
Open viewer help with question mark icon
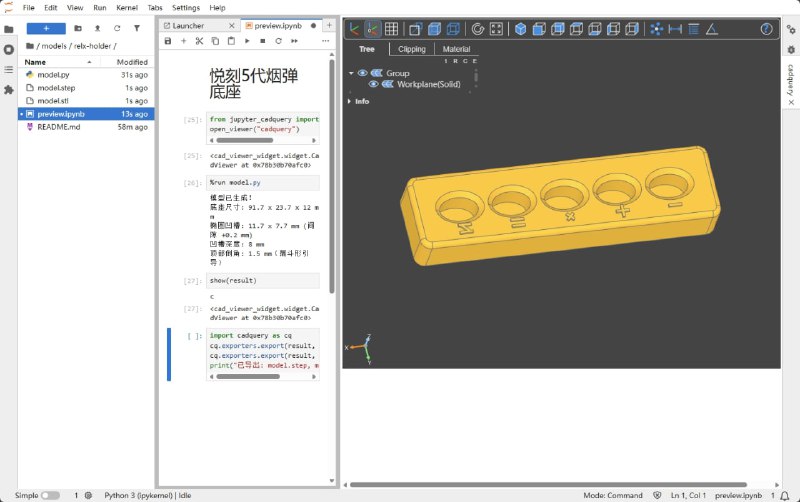tap(766, 29)
